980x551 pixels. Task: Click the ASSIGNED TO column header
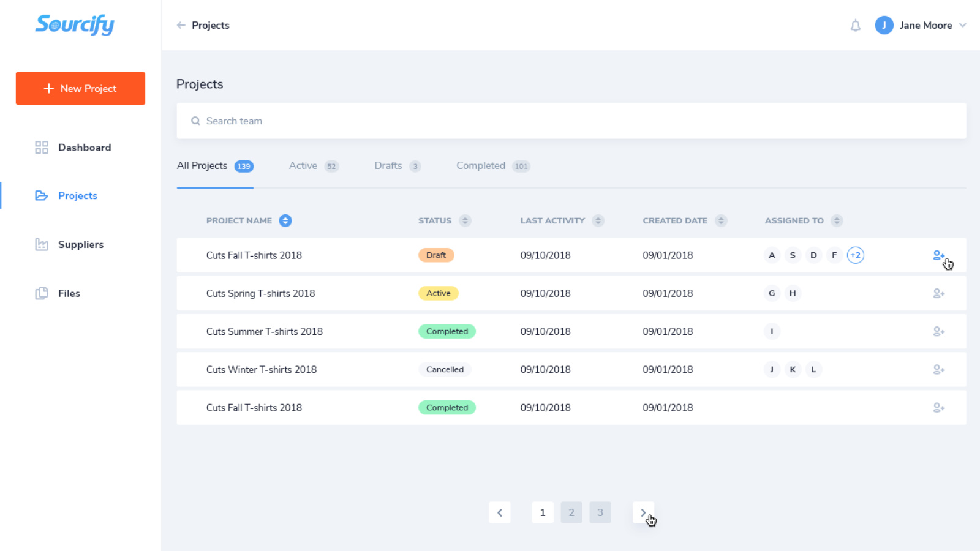[794, 220]
